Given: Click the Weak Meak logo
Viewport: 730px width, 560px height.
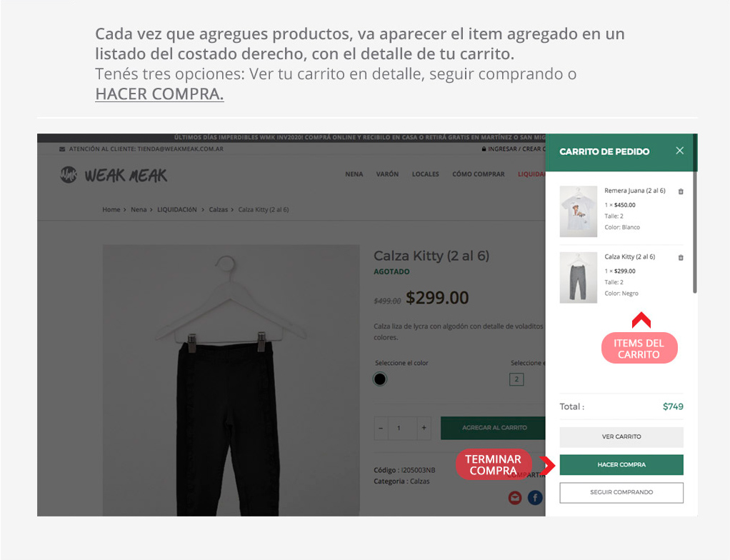Looking at the screenshot, I should pyautogui.click(x=114, y=175).
